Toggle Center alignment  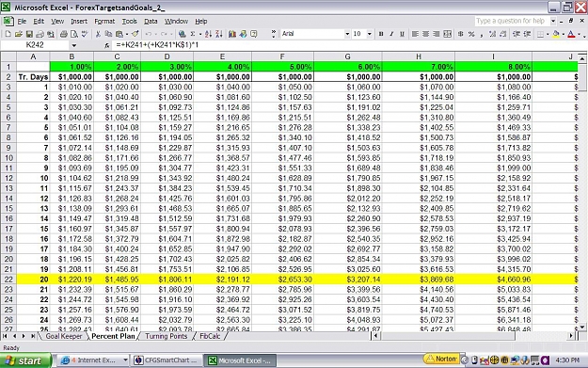click(x=425, y=34)
